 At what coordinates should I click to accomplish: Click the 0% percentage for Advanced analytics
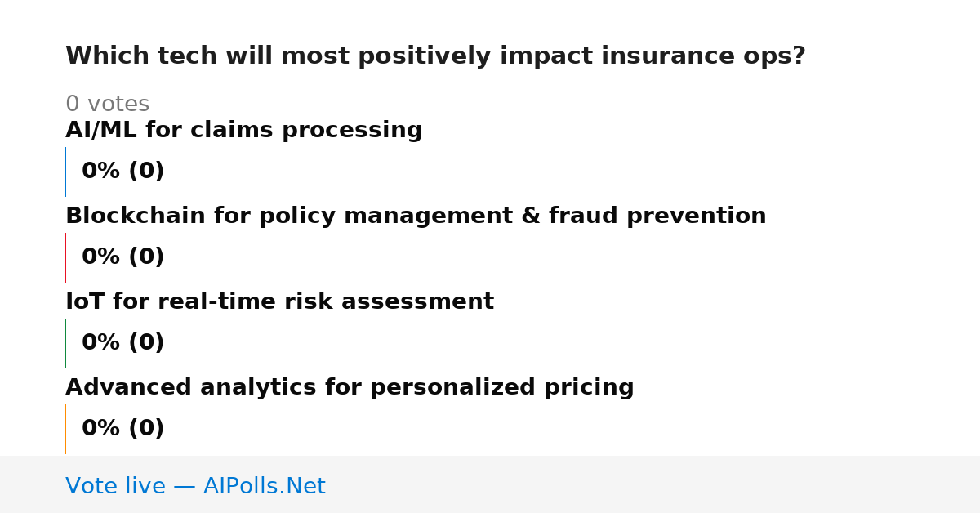tap(101, 429)
